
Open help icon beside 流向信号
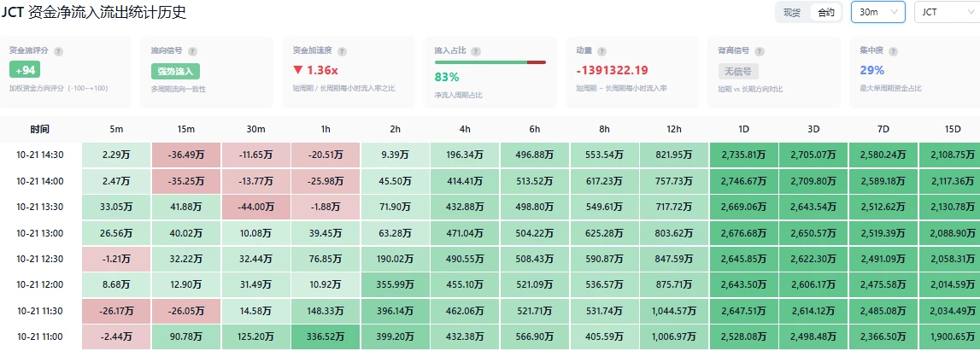[192, 51]
